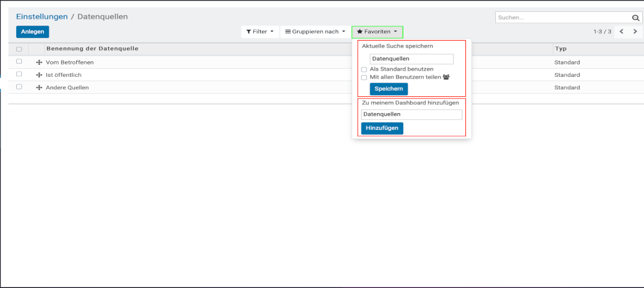Enable Als Standard benutzen checkbox
The height and width of the screenshot is (288, 644).
tap(364, 69)
